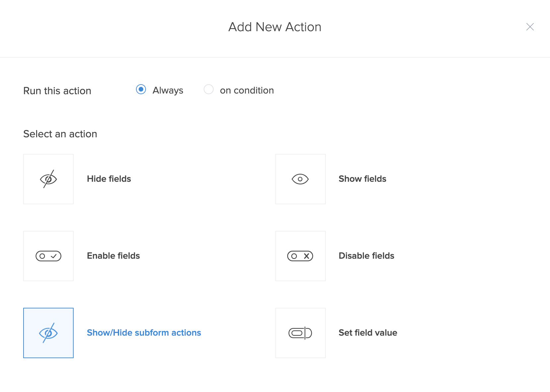Viewport: 550px width, 392px height.
Task: Select the on condition radio button
Action: (x=209, y=90)
